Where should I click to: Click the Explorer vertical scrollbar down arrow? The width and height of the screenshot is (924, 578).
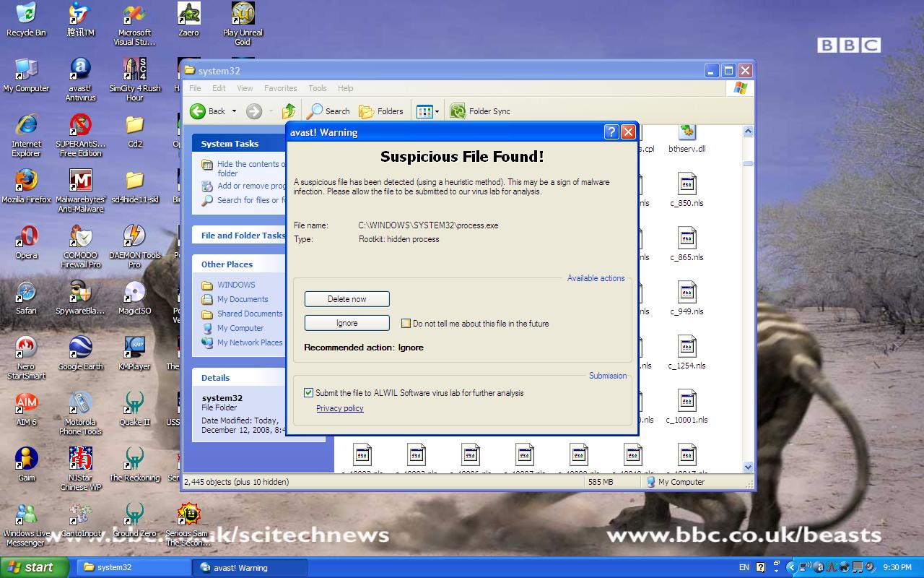click(748, 467)
